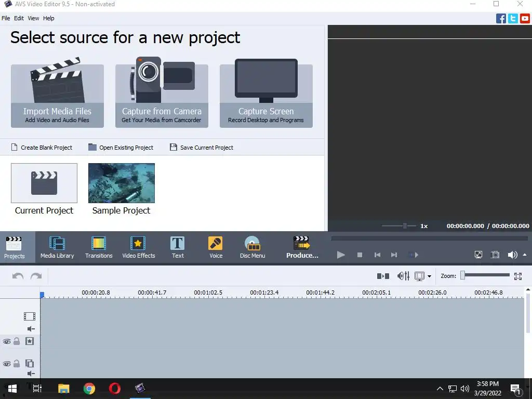Click Import Media Files

pos(57,96)
